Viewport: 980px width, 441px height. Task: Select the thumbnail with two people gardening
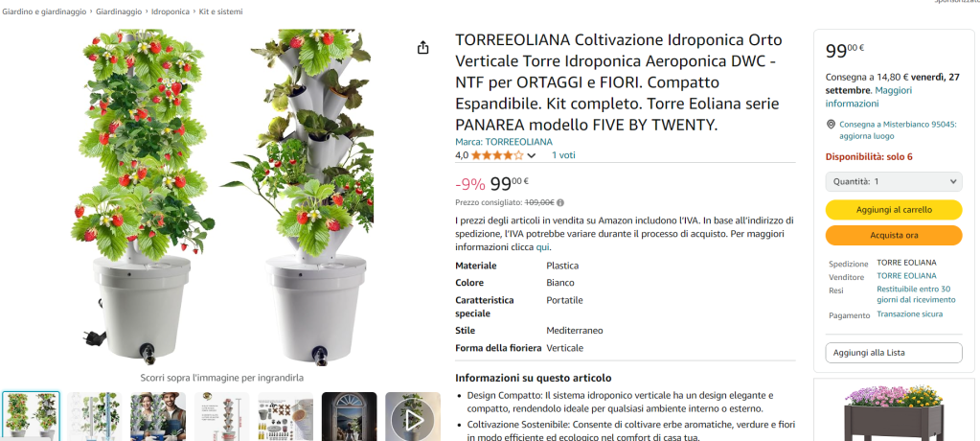click(x=158, y=417)
